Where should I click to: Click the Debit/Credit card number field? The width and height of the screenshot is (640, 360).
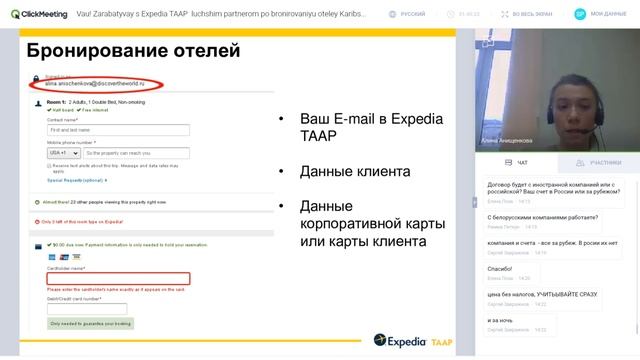(x=87, y=309)
